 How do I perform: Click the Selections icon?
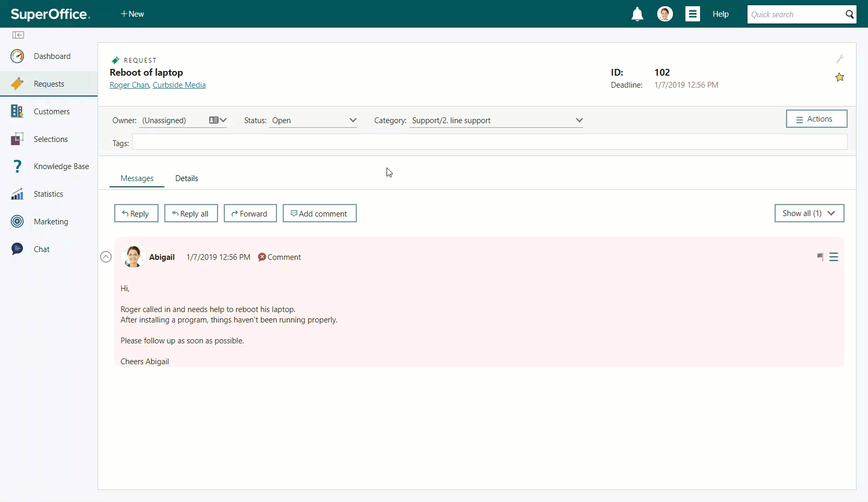click(x=17, y=139)
